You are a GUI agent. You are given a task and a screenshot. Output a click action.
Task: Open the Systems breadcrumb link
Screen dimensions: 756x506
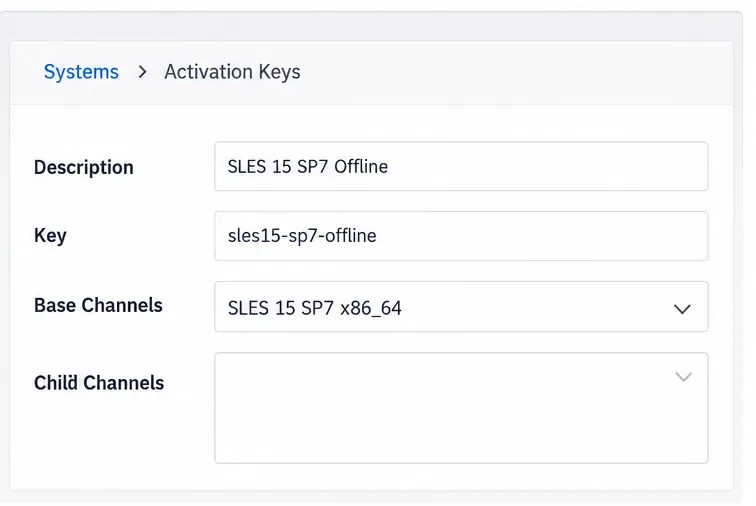[81, 72]
